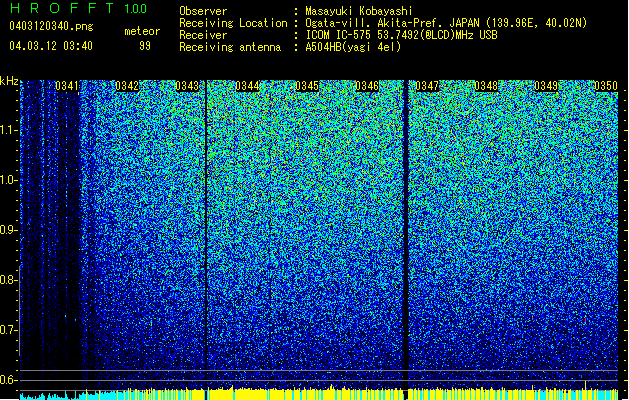This screenshot has height=400, width=629.
Task: Click the version number 1.0.0
Action: pos(135,9)
